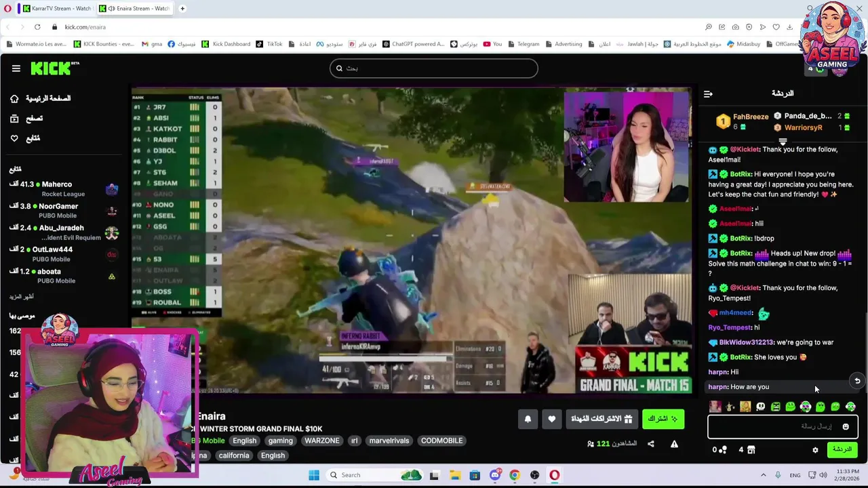This screenshot has width=868, height=488.
Task: Go back with browser back arrow
Action: click(x=8, y=27)
